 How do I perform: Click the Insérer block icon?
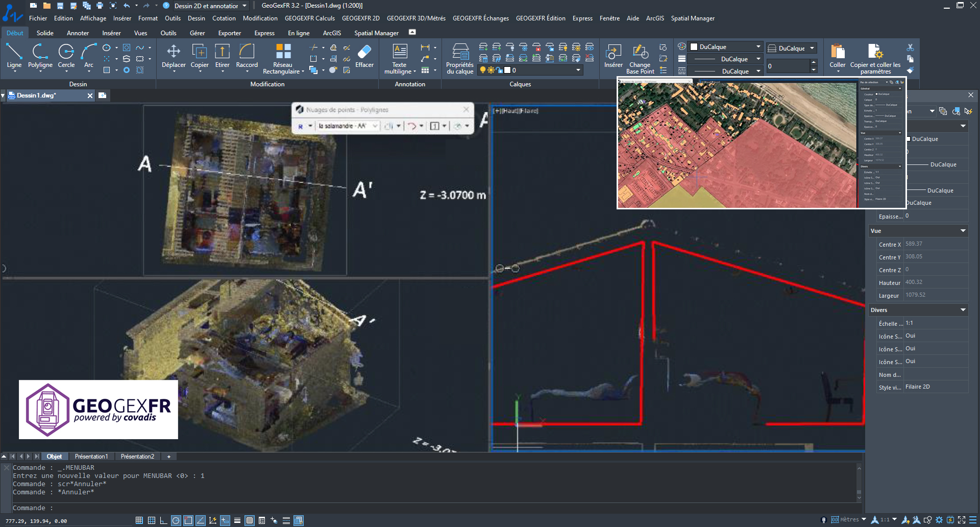613,56
